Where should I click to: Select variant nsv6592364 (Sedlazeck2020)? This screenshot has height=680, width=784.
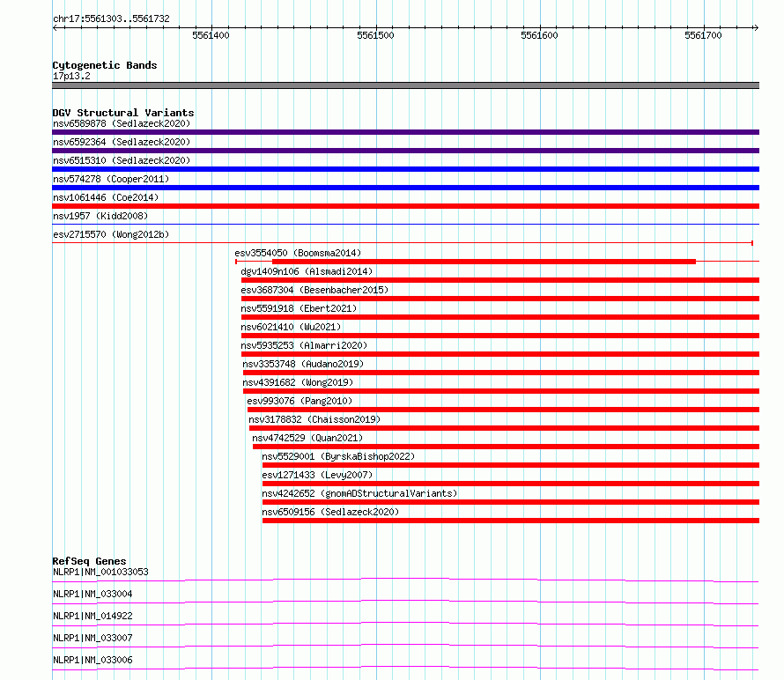point(122,142)
